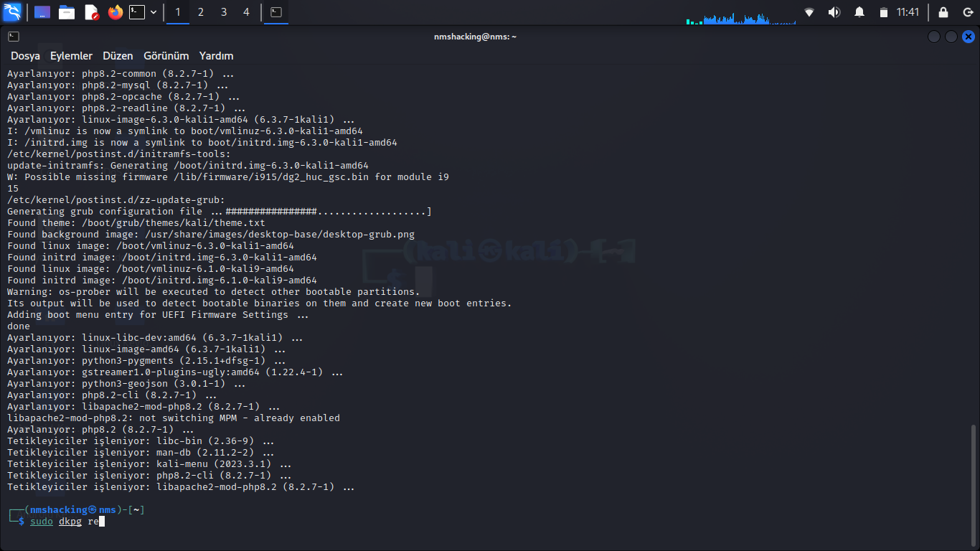The image size is (980, 551).
Task: Click '/etc/kernel/postinst.d/initramfs-tools:' line
Action: pyautogui.click(x=119, y=154)
